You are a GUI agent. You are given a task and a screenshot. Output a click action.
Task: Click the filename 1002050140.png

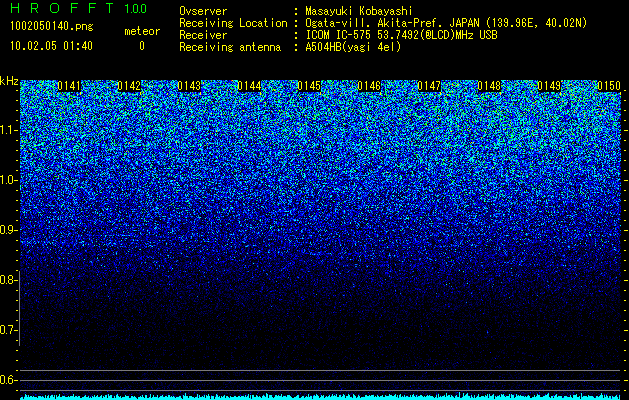(52, 27)
